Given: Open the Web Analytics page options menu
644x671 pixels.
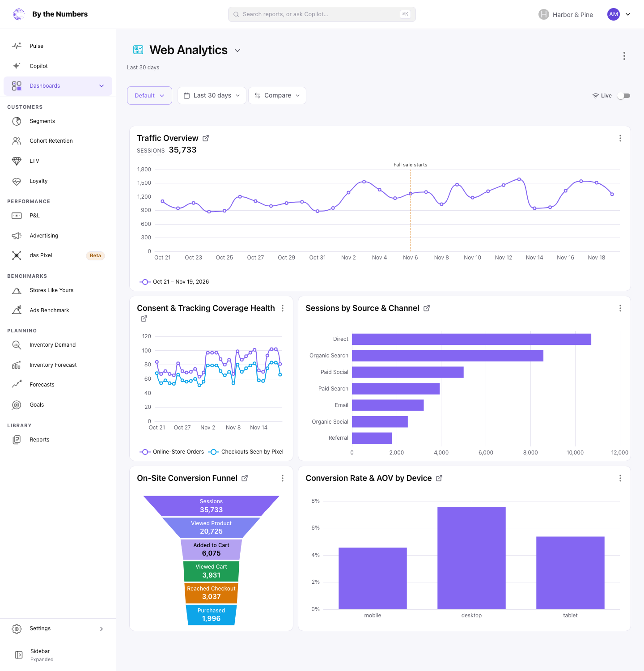Looking at the screenshot, I should tap(624, 56).
